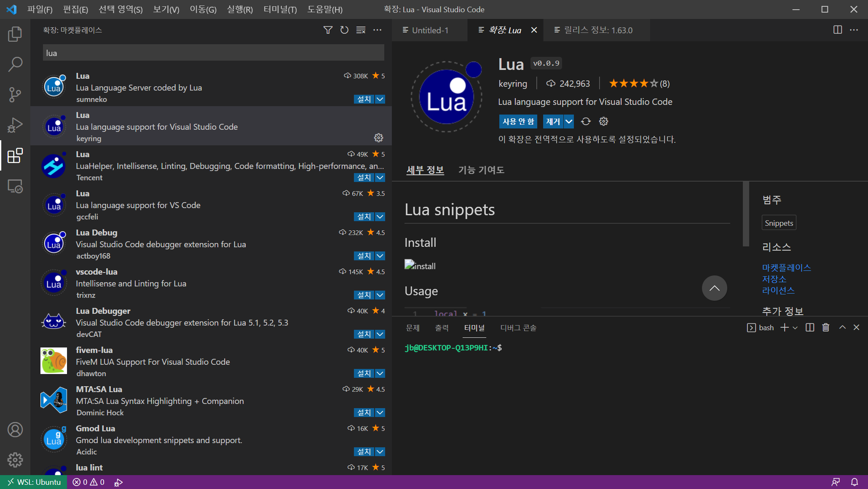Close the terminal panel

point(857,327)
